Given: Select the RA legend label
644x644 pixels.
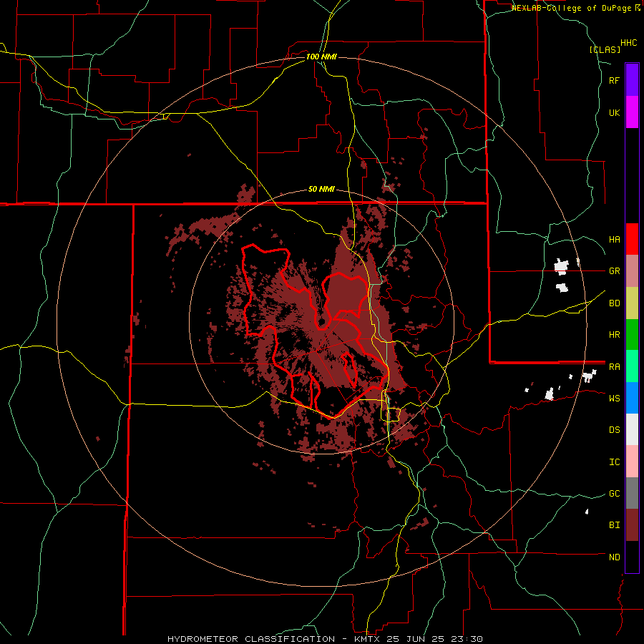Looking at the screenshot, I should tap(615, 367).
